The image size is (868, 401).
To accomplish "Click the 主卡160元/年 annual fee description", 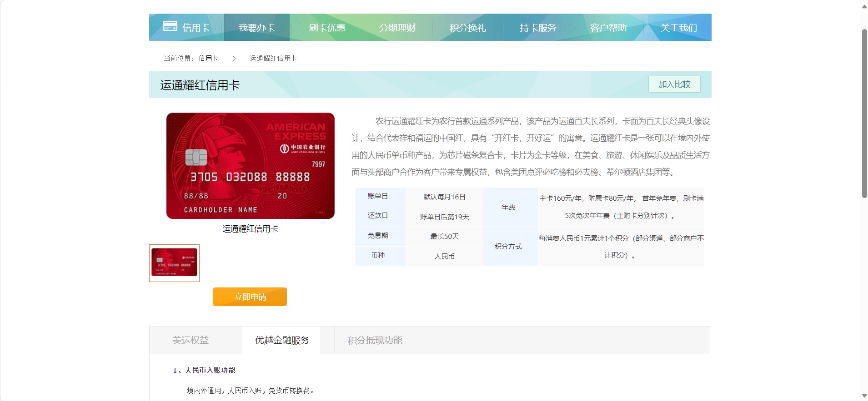I will pyautogui.click(x=622, y=207).
